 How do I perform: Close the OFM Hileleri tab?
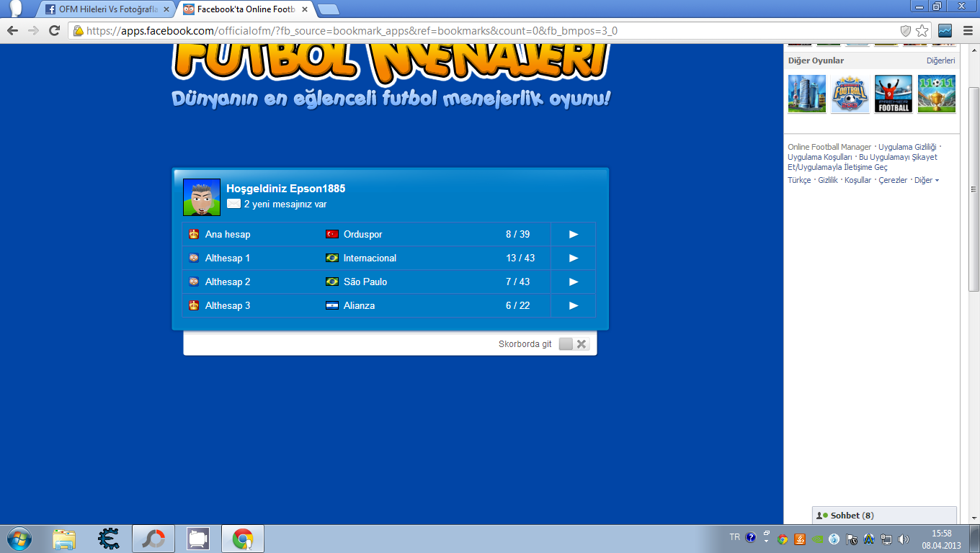pyautogui.click(x=166, y=9)
